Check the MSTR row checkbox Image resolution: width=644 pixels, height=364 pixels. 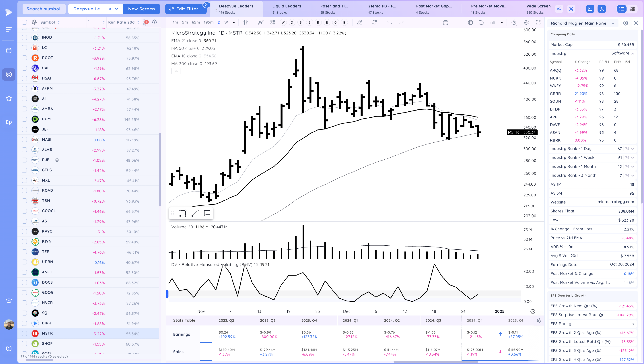(24, 333)
